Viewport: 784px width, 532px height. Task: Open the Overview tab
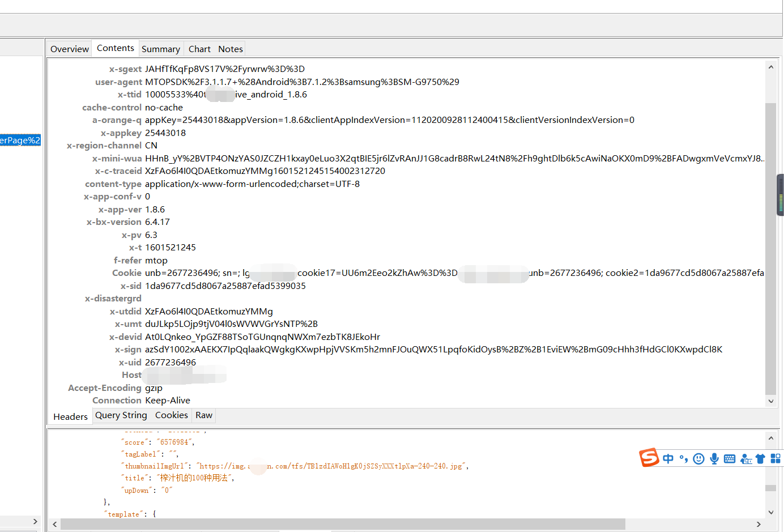(69, 49)
